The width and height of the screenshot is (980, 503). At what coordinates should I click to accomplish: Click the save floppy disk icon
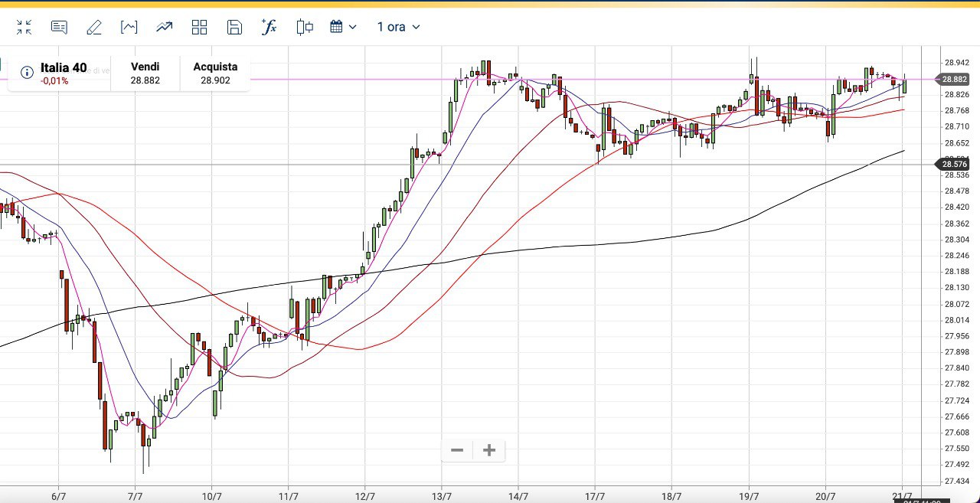(x=235, y=28)
